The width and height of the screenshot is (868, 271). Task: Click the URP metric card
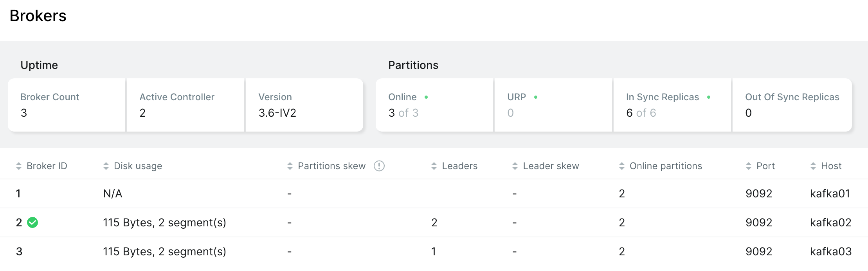coord(553,105)
